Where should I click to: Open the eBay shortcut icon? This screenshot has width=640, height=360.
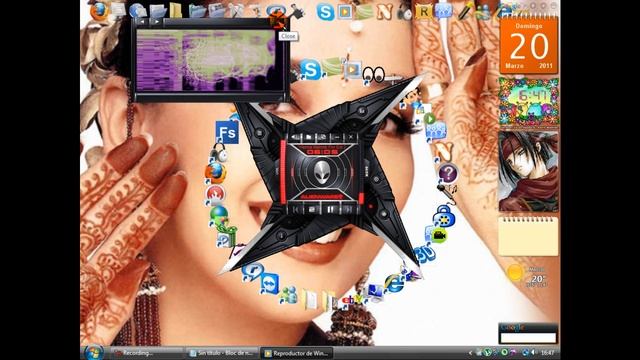pos(351,301)
